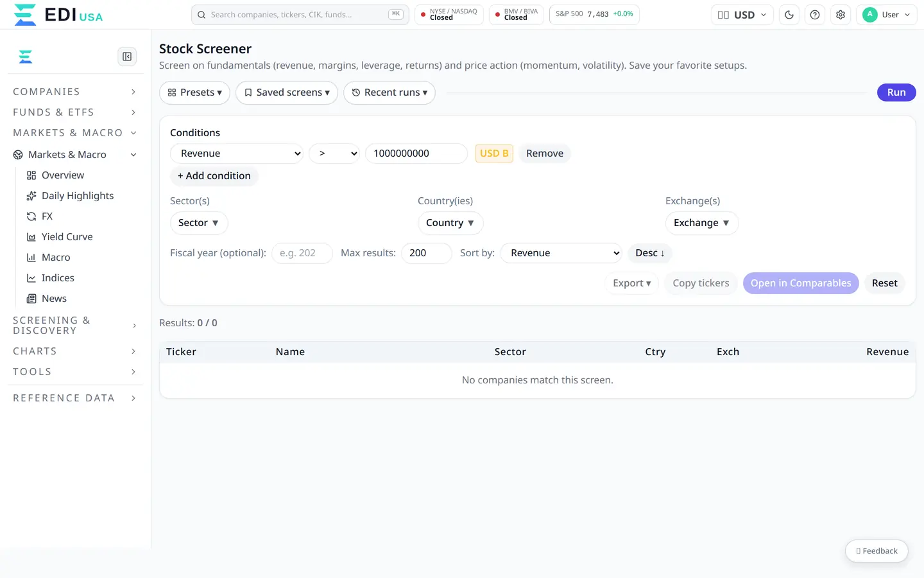
Task: Collapse the Markets & Macro submenu
Action: tap(75, 155)
